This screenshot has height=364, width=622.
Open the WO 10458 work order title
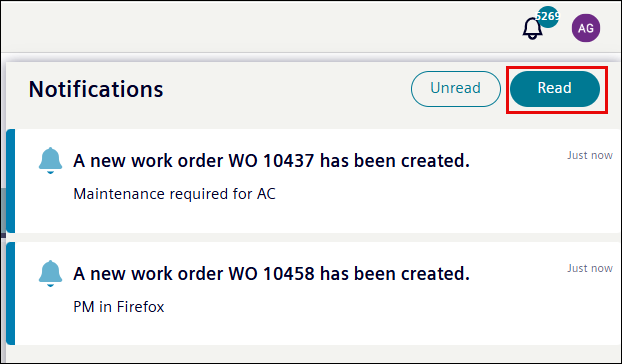coord(271,274)
